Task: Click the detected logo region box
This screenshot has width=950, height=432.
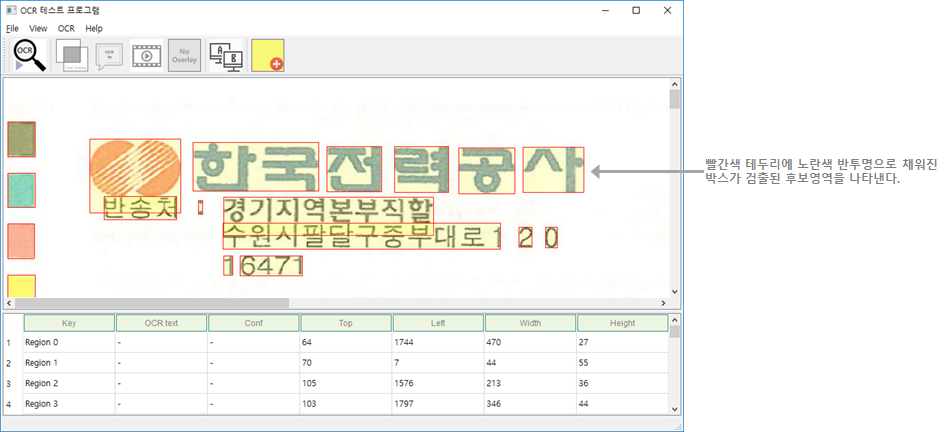Action: coord(135,176)
